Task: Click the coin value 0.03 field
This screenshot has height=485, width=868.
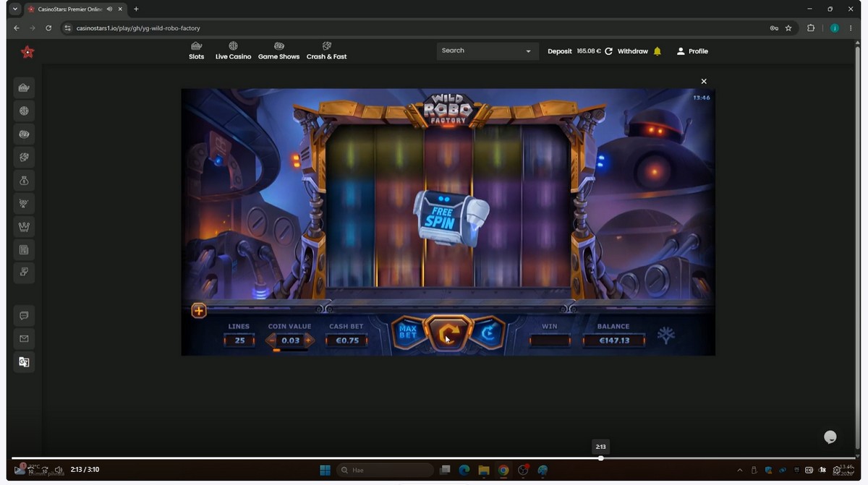Action: 290,340
